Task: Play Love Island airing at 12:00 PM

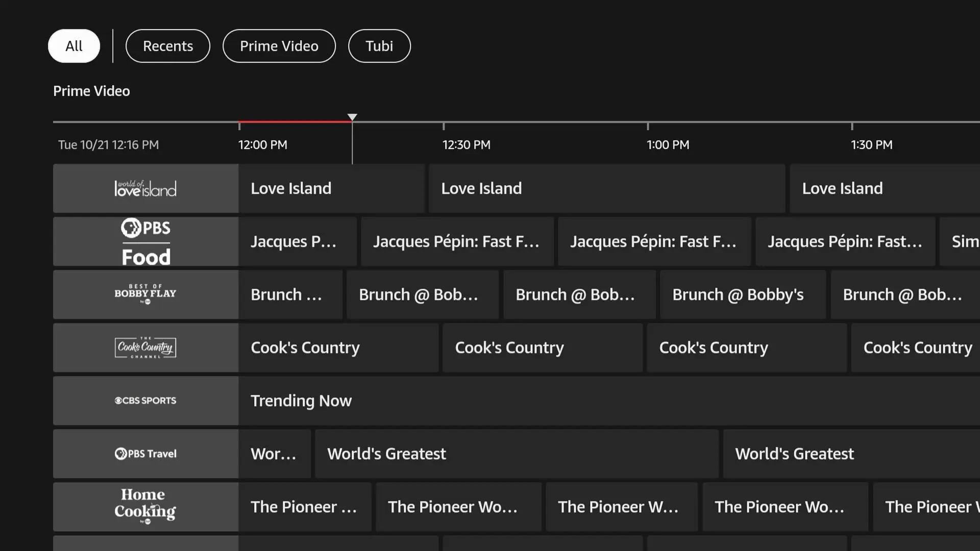Action: coord(332,188)
